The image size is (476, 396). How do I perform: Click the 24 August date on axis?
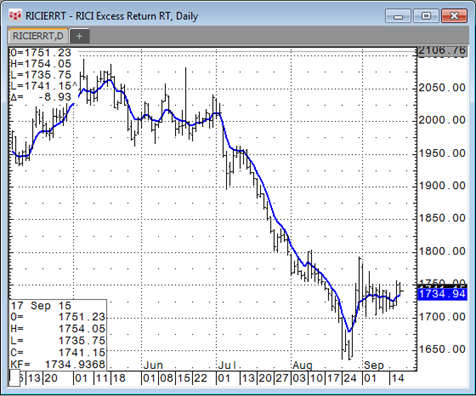coord(350,378)
